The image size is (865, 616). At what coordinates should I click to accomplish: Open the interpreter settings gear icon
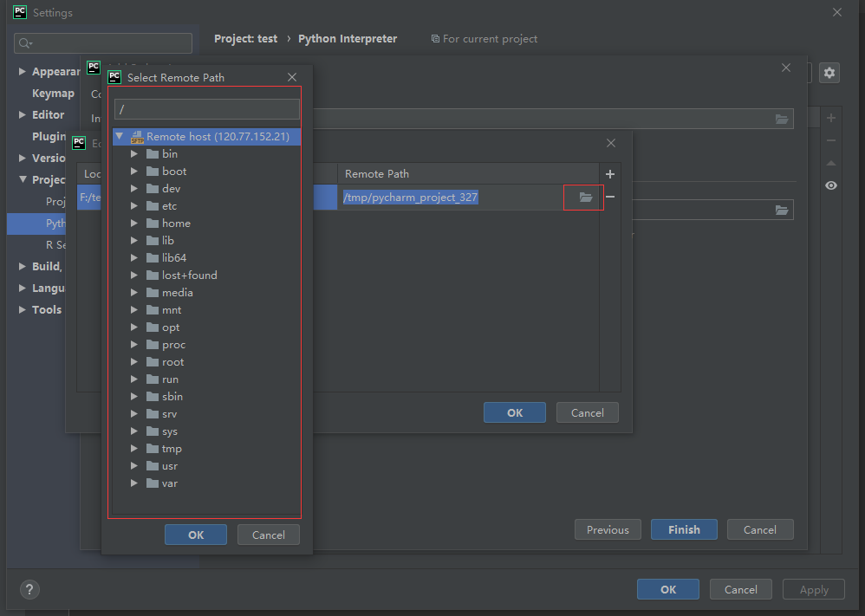(x=829, y=73)
